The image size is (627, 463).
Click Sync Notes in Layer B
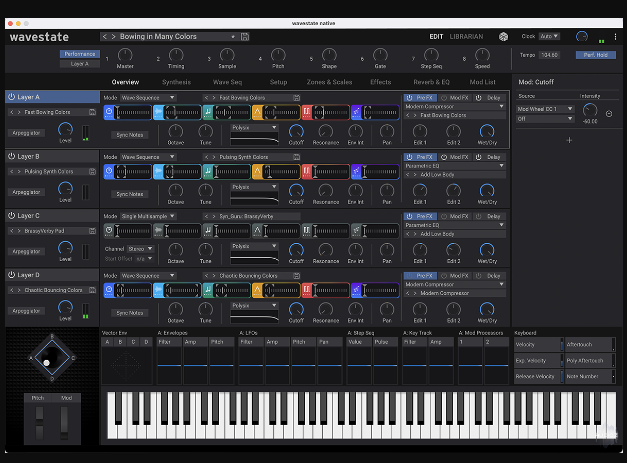pos(130,194)
